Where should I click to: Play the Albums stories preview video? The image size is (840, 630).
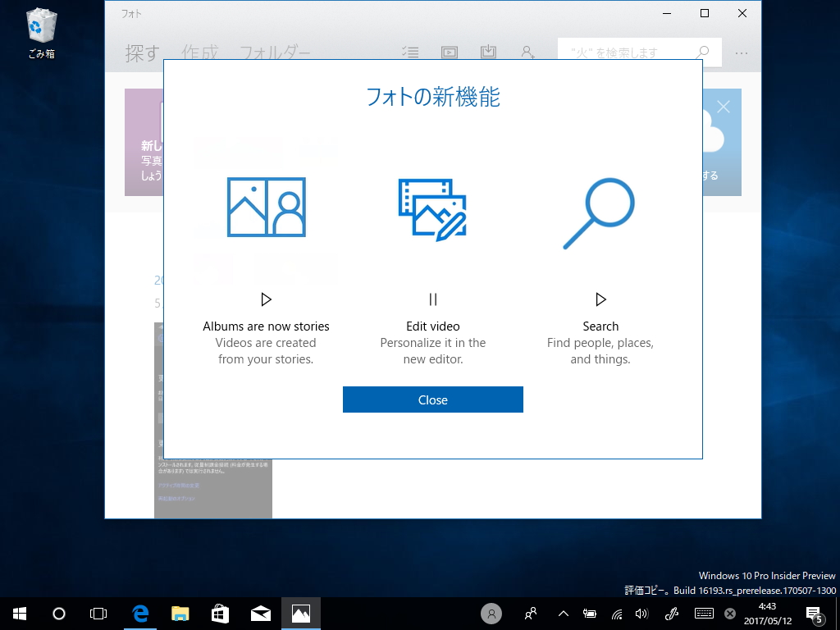click(x=266, y=299)
